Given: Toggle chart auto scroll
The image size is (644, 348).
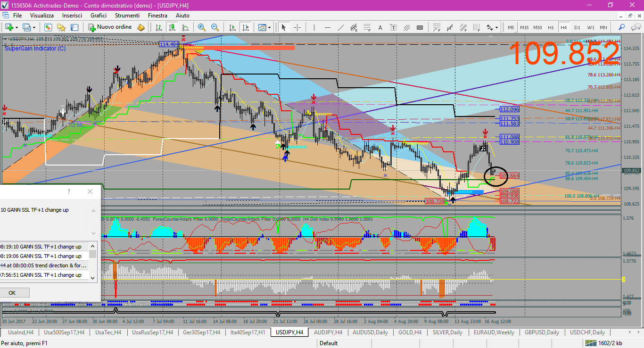Looking at the screenshot, I should [232, 27].
